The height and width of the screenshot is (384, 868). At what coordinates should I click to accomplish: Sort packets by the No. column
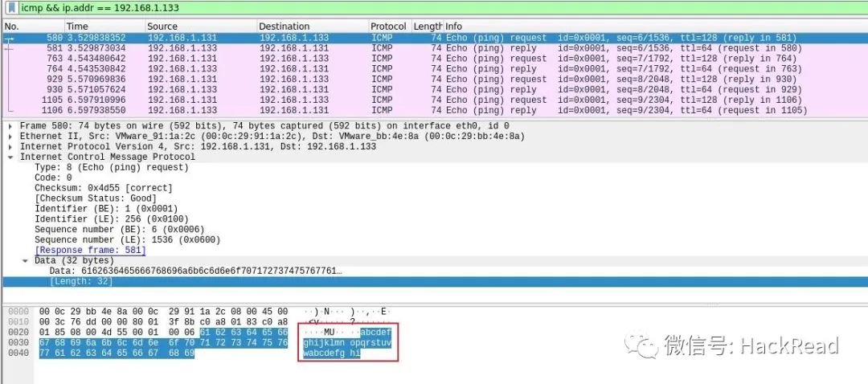[33, 26]
